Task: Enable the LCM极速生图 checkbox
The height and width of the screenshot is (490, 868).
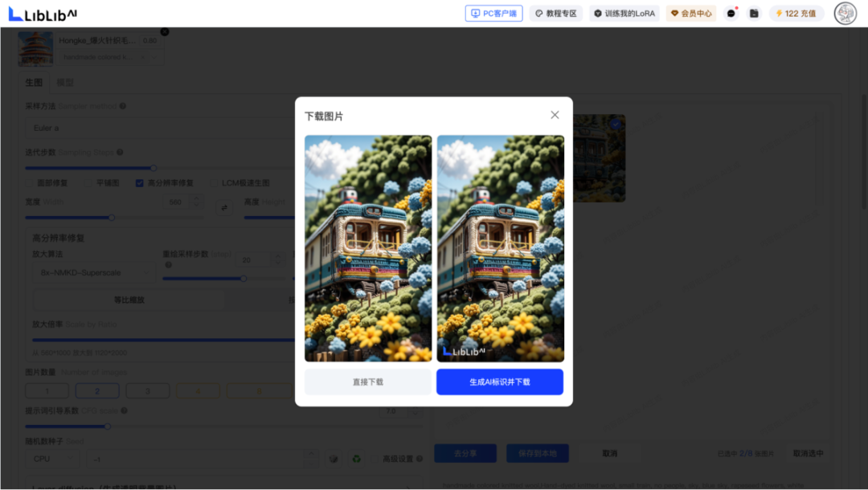Action: click(x=214, y=183)
